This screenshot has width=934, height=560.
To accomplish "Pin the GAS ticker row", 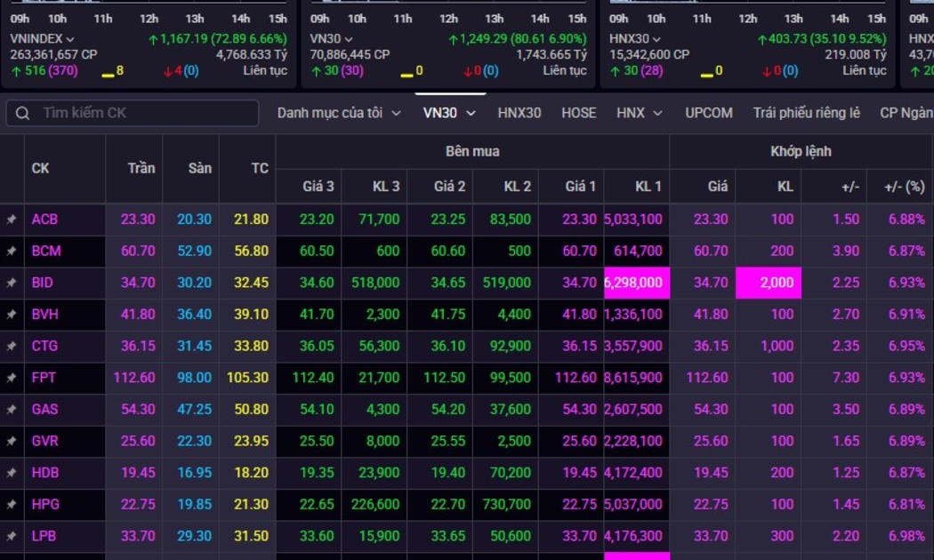I will point(12,410).
